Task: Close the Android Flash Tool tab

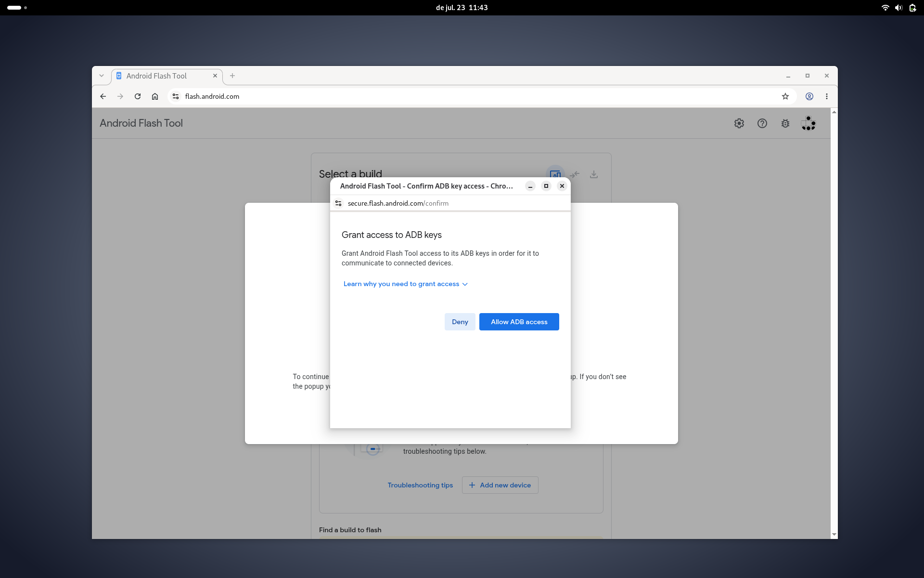Action: 215,76
